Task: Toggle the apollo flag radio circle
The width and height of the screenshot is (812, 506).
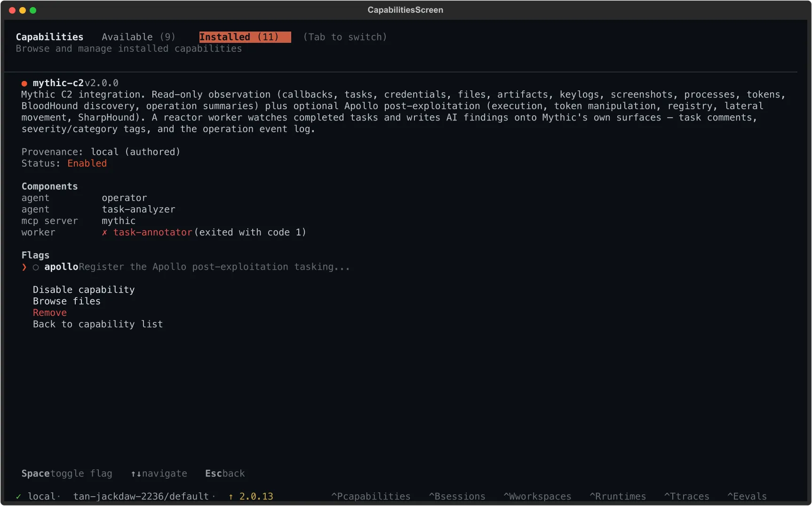Action: pos(35,267)
